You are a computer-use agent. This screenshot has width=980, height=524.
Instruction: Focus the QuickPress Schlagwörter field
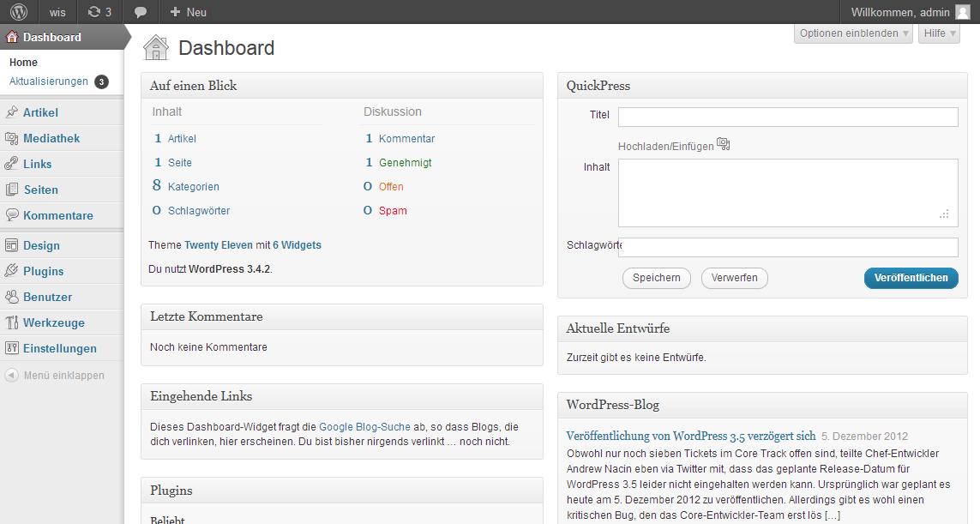pos(788,247)
